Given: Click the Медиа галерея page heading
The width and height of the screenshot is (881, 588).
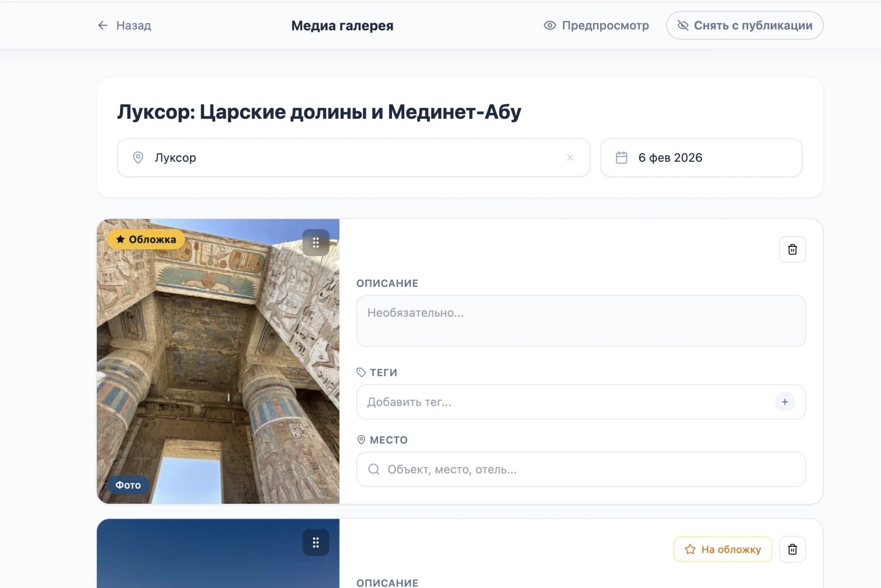Looking at the screenshot, I should pyautogui.click(x=342, y=25).
